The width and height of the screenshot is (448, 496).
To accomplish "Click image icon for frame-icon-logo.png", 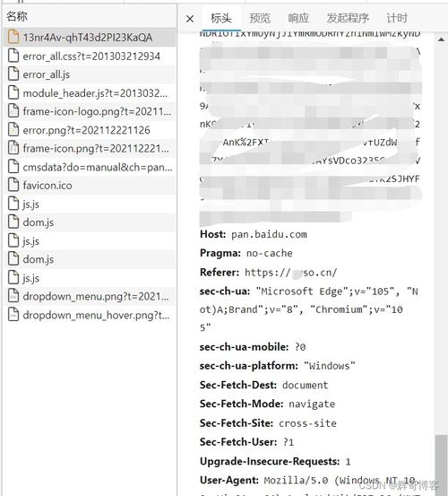I will (13, 111).
